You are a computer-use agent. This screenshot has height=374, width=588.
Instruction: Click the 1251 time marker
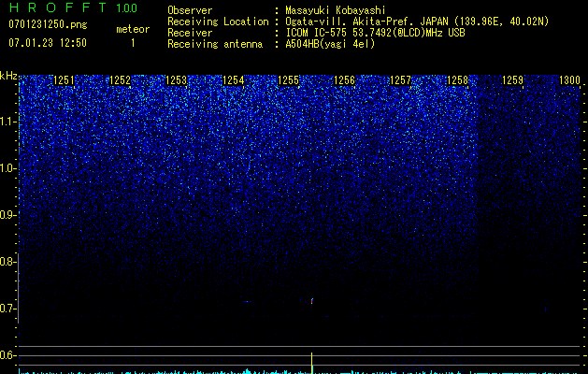64,80
